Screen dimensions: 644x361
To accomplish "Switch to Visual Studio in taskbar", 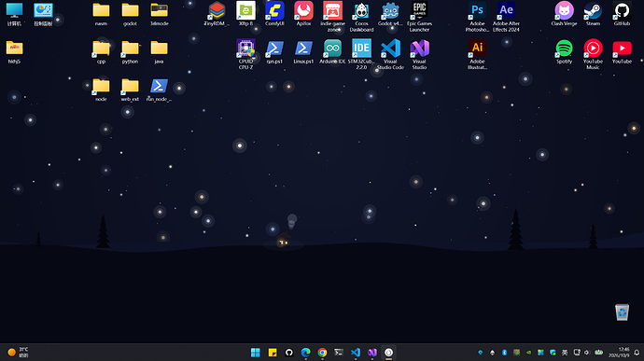I will [x=372, y=353].
